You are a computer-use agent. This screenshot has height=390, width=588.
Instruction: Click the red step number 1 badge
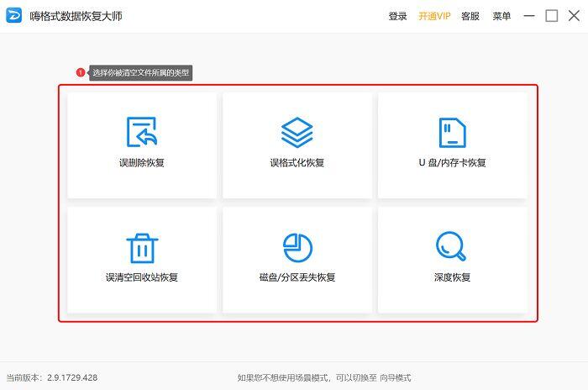(x=81, y=72)
